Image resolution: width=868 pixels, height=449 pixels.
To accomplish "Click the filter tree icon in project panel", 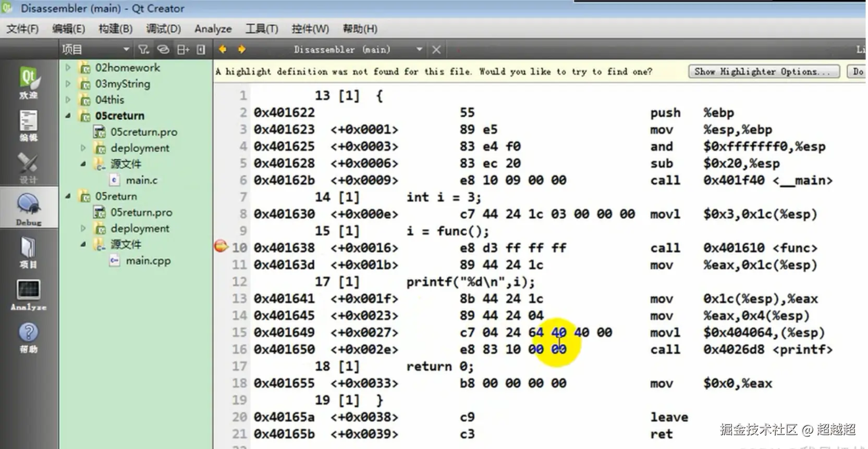I will pos(143,49).
